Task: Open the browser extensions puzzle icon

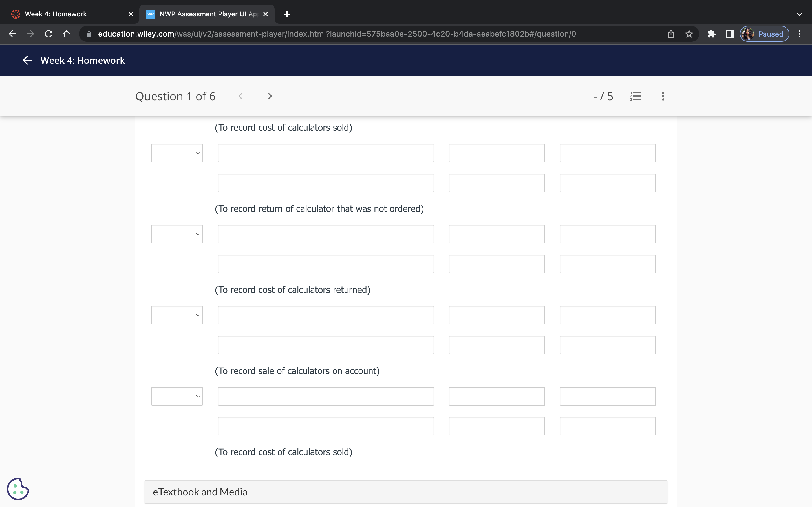Action: (x=711, y=34)
